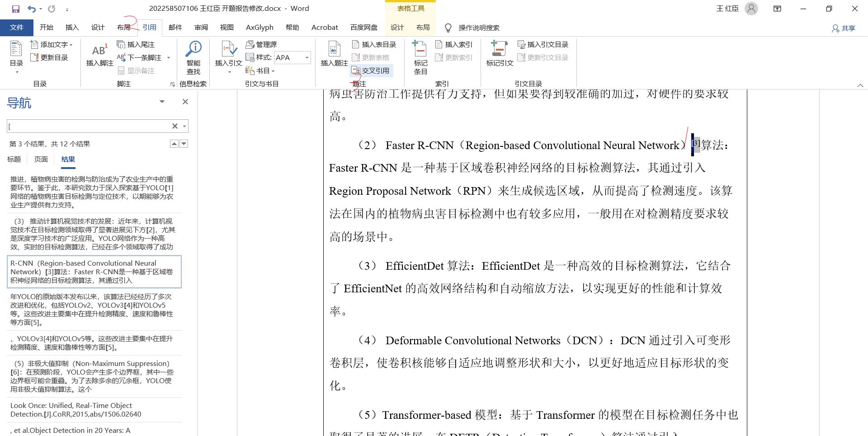Open the 帮助 Help tab
868x436 pixels.
pyautogui.click(x=292, y=28)
